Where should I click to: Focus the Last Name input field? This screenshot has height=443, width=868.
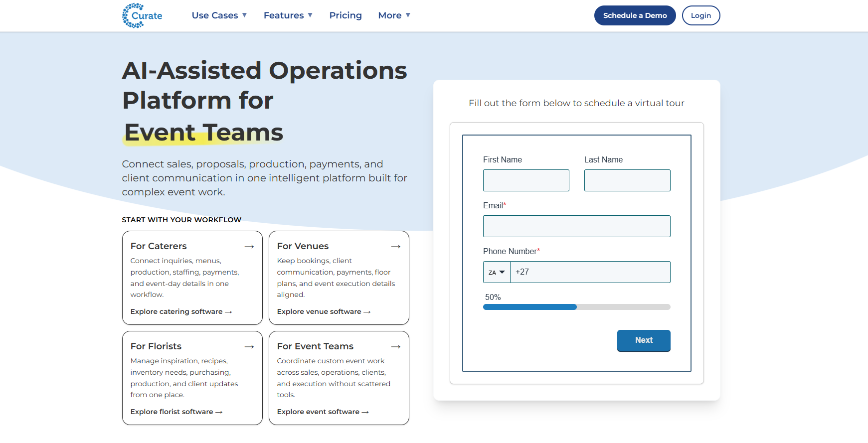pyautogui.click(x=627, y=180)
